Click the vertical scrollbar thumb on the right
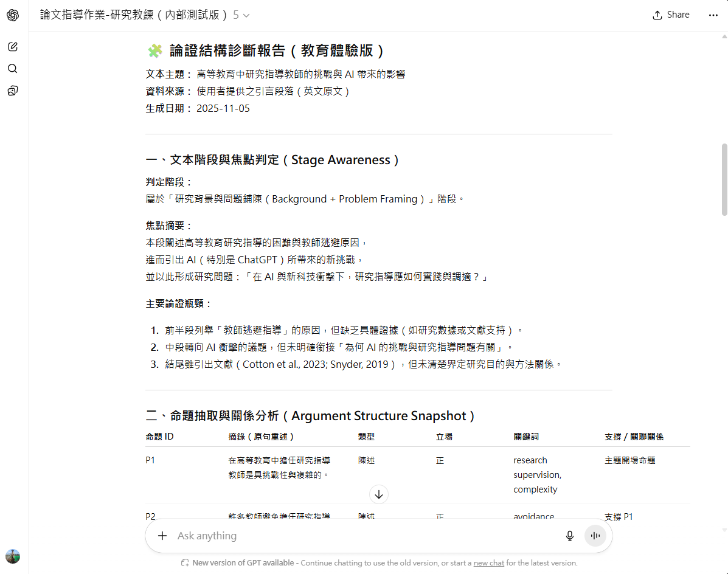 (724, 179)
